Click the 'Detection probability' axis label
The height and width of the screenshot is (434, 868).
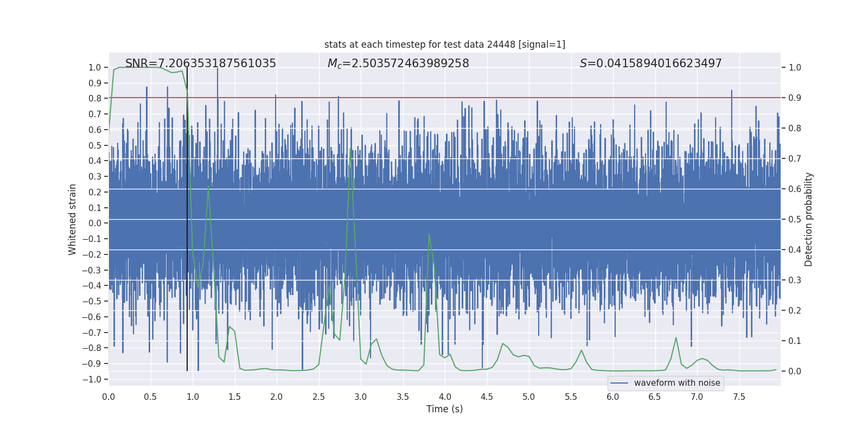tap(809, 219)
